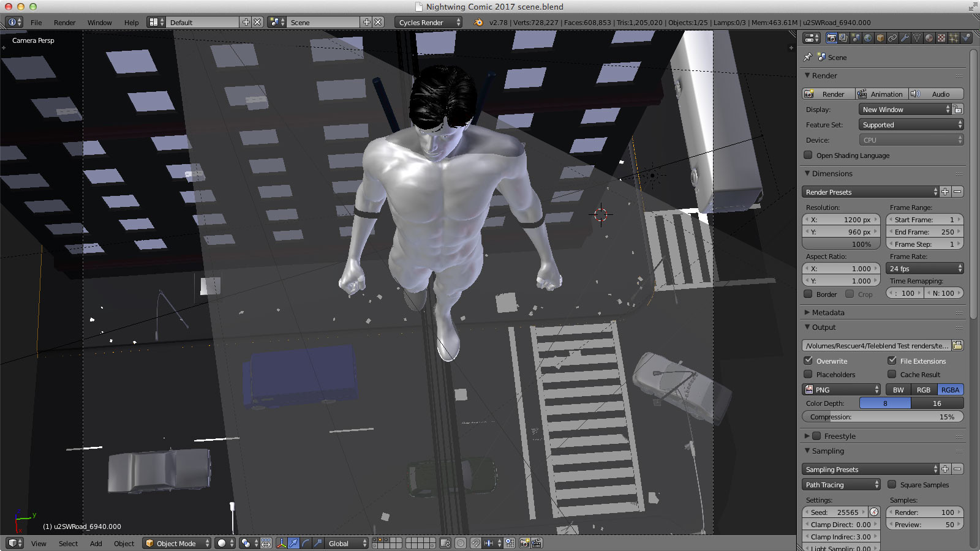This screenshot has height=551, width=980.
Task: Click the Audio mixdown button
Action: pos(937,94)
